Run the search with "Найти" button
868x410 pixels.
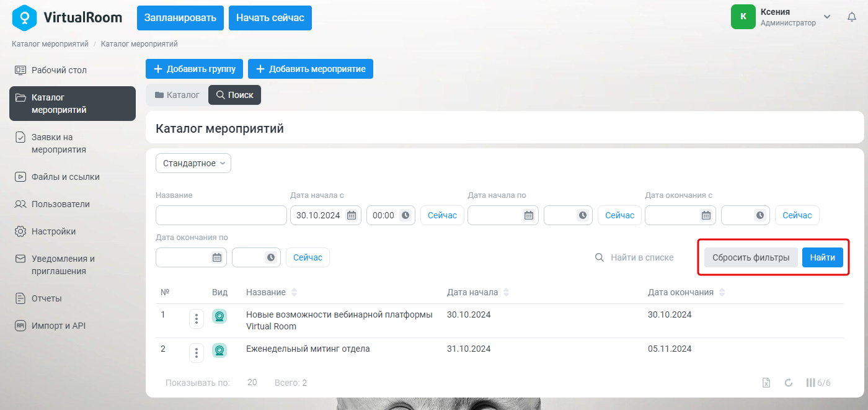click(823, 257)
